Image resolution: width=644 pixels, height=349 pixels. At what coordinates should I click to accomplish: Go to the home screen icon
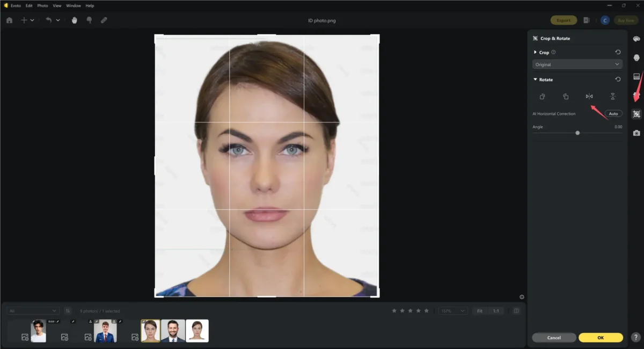pyautogui.click(x=9, y=20)
